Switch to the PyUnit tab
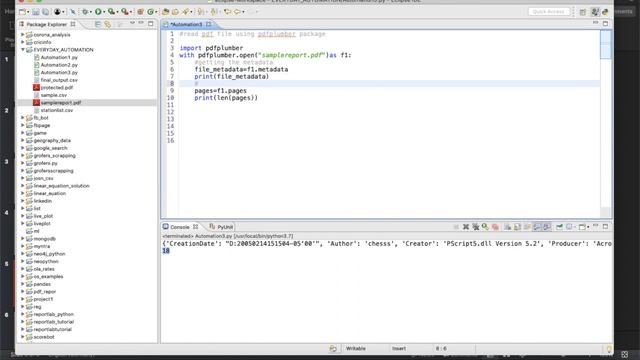640x360 pixels. click(221, 227)
